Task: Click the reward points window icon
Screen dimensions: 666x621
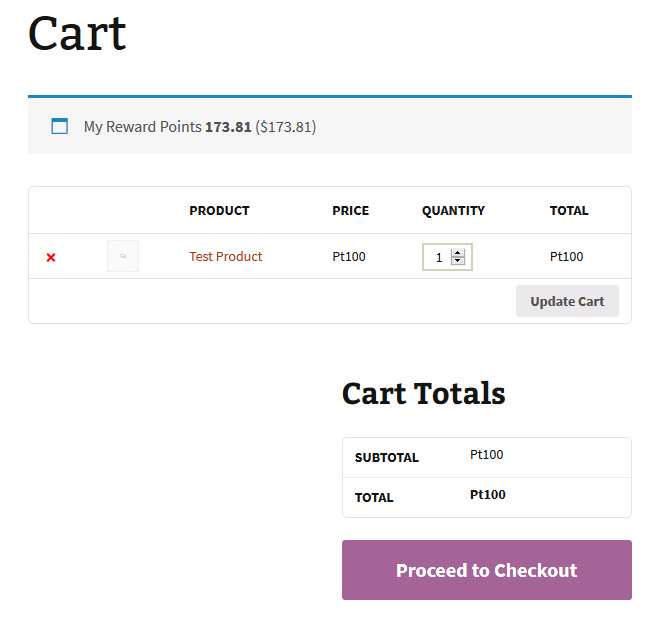Action: pos(60,126)
